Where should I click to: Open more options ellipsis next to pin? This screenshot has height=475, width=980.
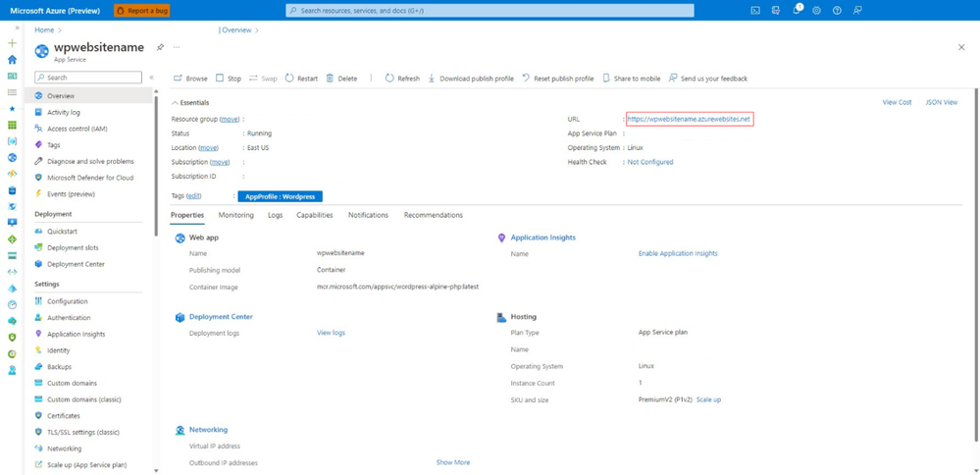tap(177, 47)
